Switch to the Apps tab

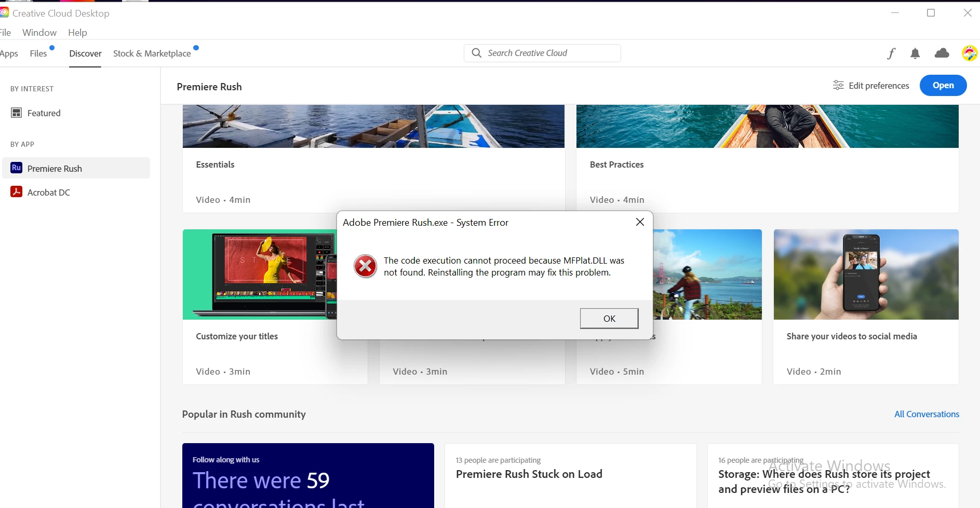pyautogui.click(x=9, y=53)
